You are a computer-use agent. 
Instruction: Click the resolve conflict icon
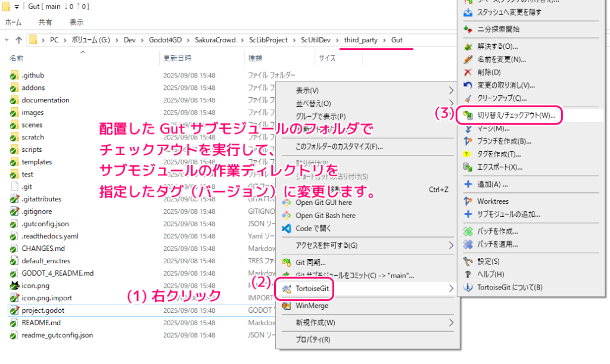coord(468,46)
